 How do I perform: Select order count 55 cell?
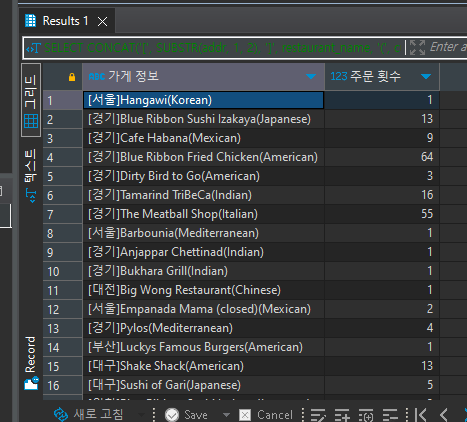[x=382, y=214]
